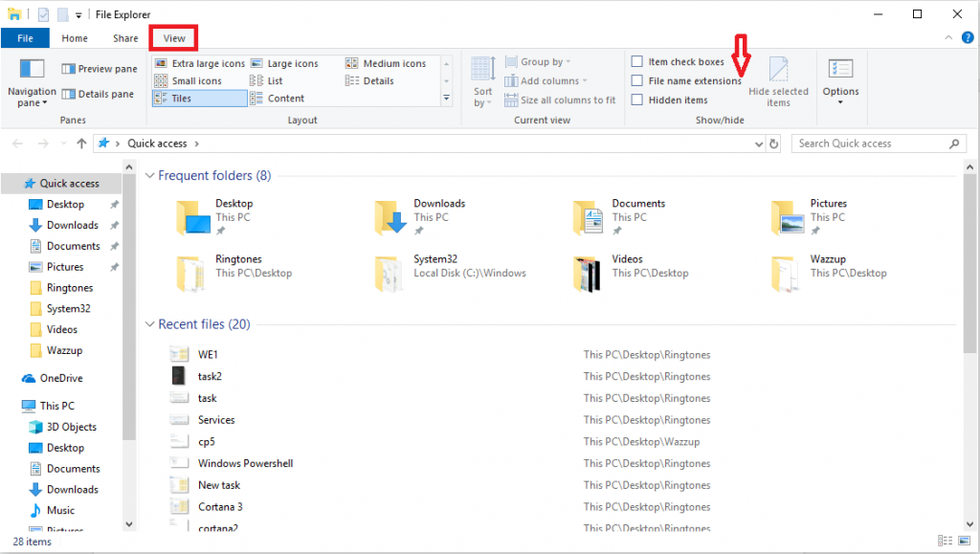Open the Customize Quick Access Toolbar dropdown
The image size is (980, 554).
(x=78, y=15)
